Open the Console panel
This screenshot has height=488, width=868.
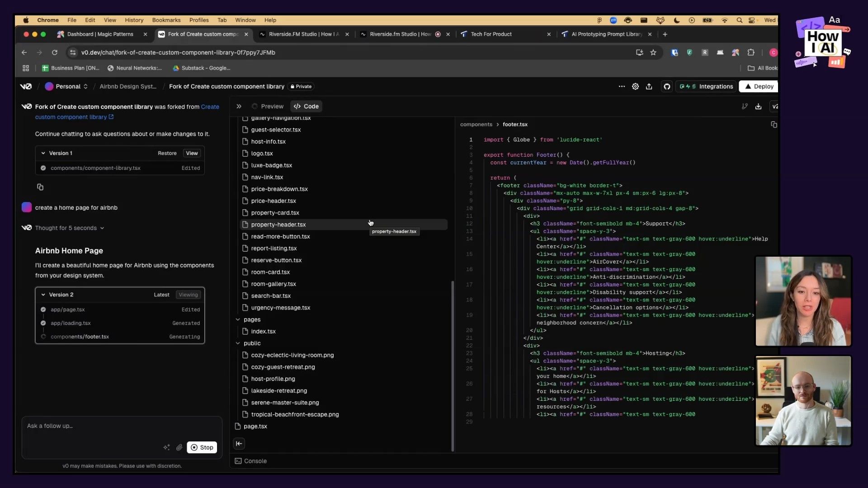coord(251,461)
